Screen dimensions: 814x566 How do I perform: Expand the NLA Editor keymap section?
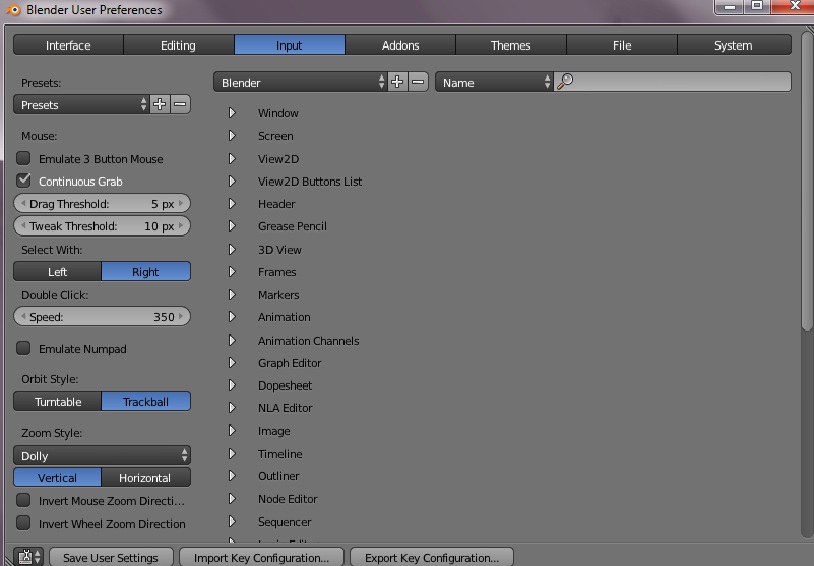point(232,408)
